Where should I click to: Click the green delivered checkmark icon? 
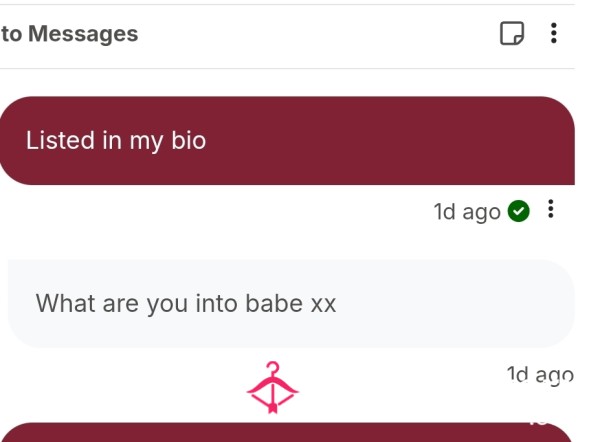tap(518, 211)
